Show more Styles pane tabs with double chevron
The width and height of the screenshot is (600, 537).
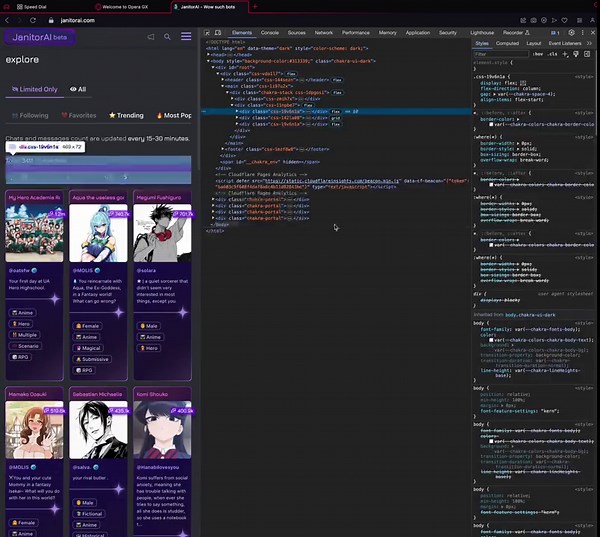589,43
